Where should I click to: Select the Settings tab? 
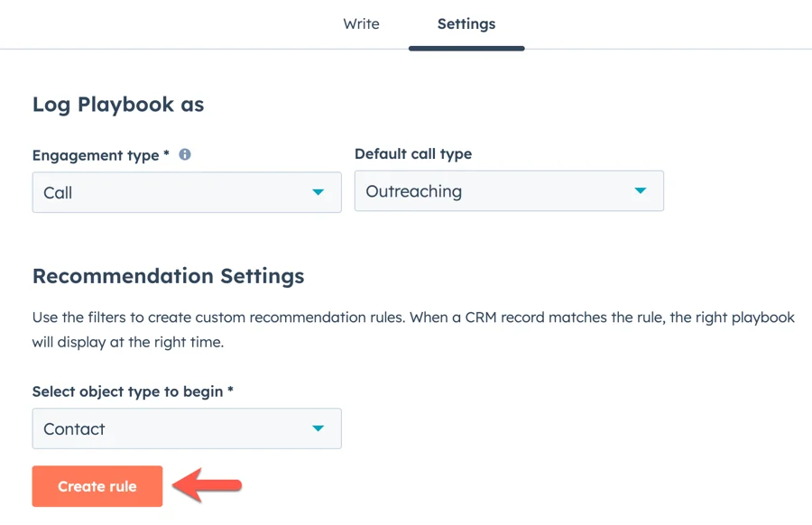(x=466, y=24)
